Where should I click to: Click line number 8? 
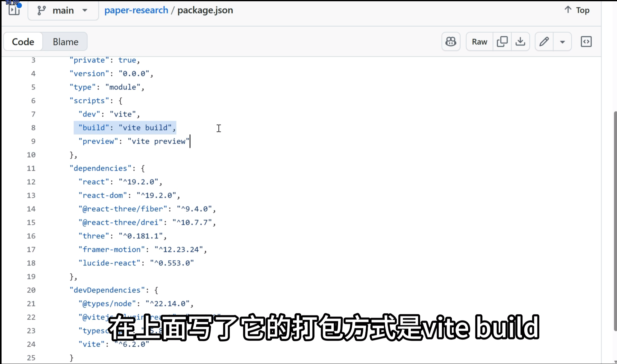(x=33, y=128)
